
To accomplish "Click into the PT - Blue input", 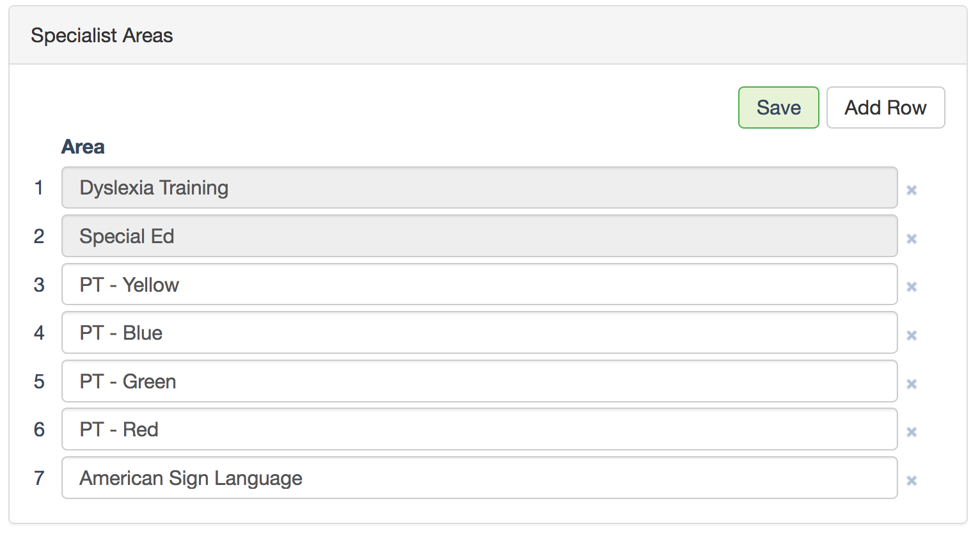I will click(x=479, y=333).
